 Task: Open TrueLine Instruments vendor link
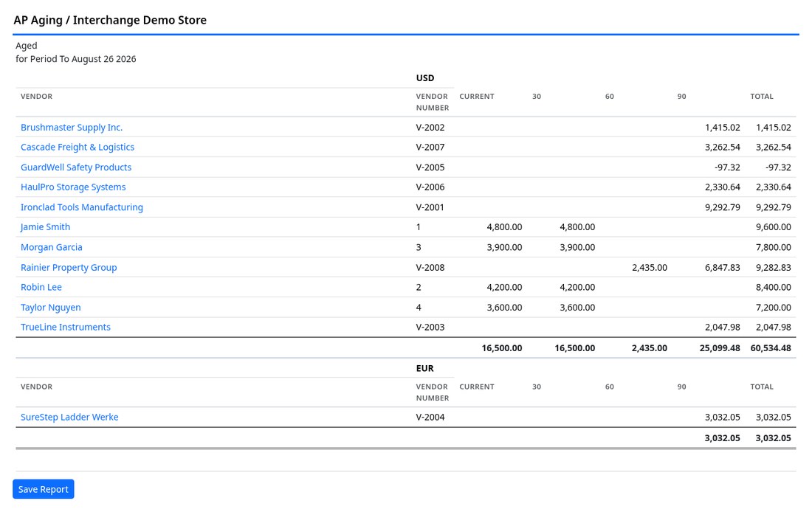[66, 327]
